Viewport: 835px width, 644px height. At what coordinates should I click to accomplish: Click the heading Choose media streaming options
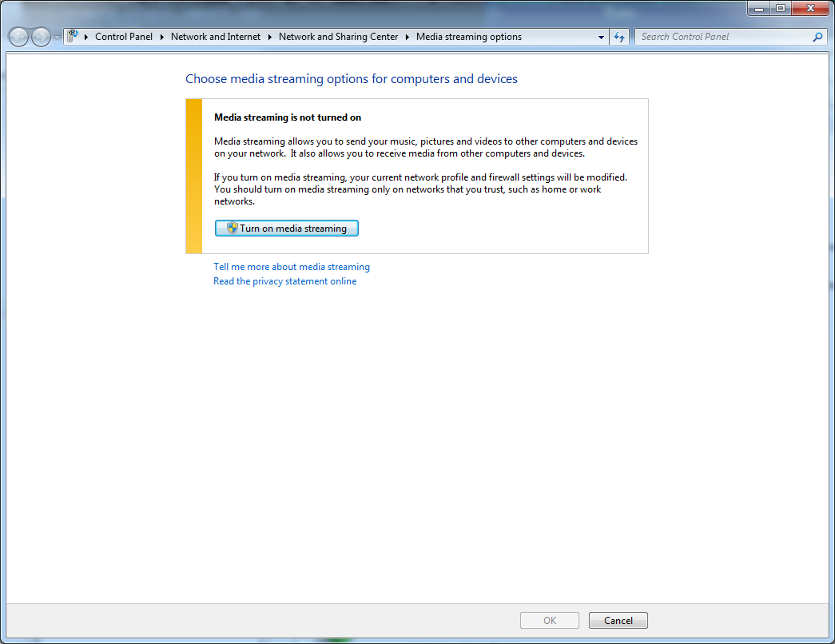click(352, 79)
